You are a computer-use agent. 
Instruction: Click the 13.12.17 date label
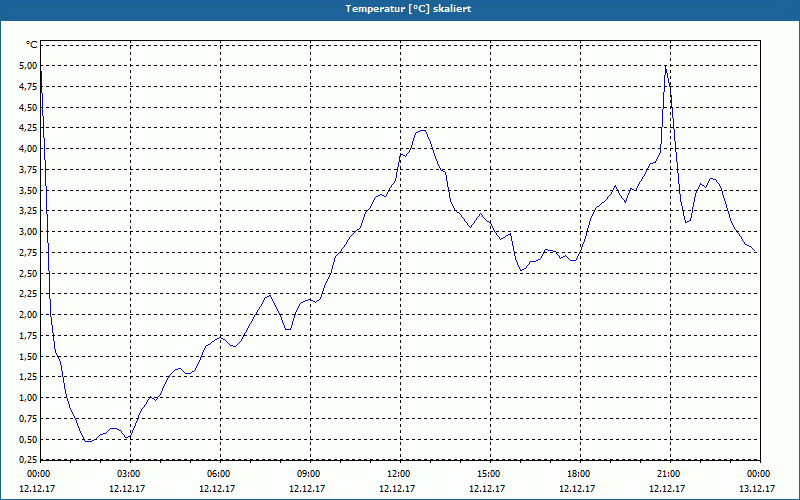[x=757, y=489]
